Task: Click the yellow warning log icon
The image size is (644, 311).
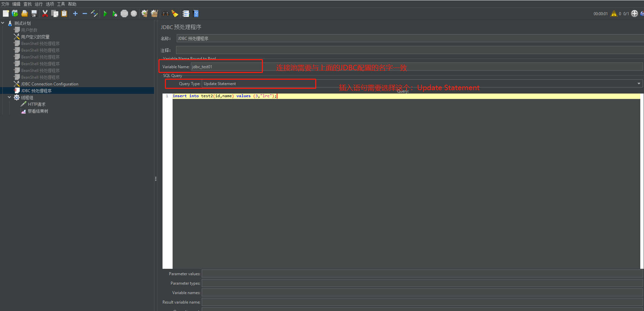Action: pyautogui.click(x=614, y=14)
